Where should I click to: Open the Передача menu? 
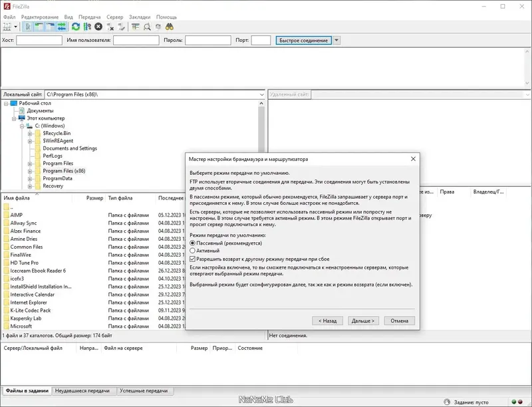[x=90, y=17]
